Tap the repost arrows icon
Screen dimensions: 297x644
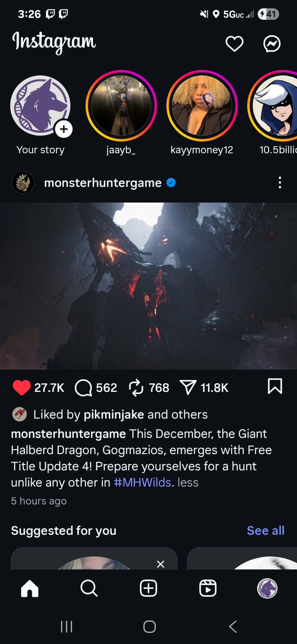click(x=136, y=387)
